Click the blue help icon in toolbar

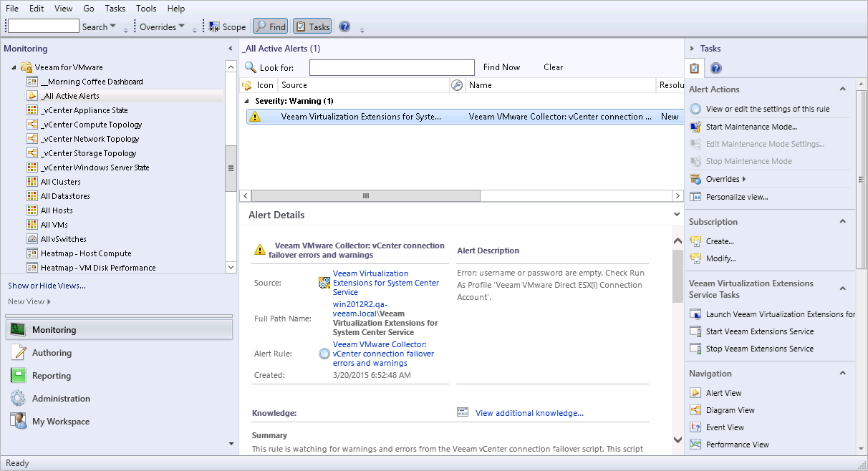point(344,27)
